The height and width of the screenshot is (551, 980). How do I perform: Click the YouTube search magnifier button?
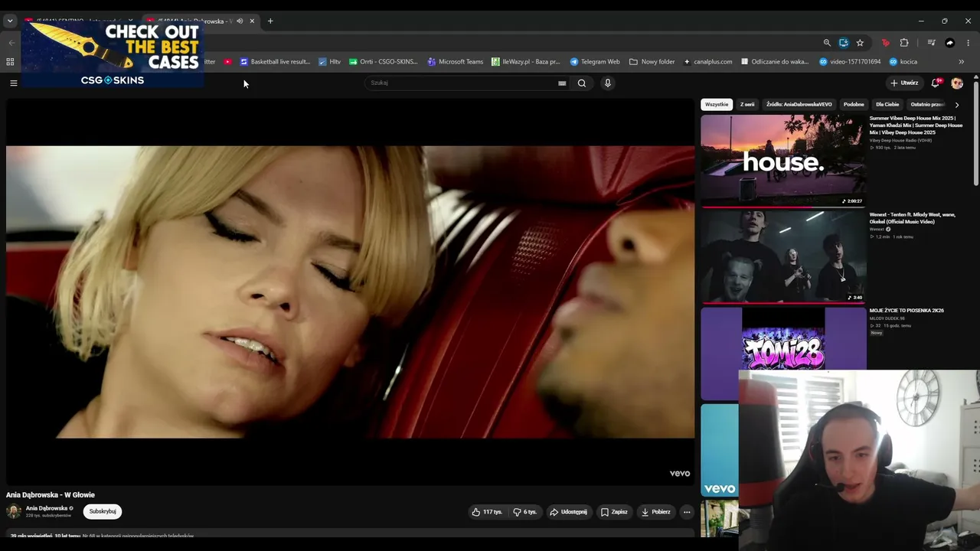582,83
